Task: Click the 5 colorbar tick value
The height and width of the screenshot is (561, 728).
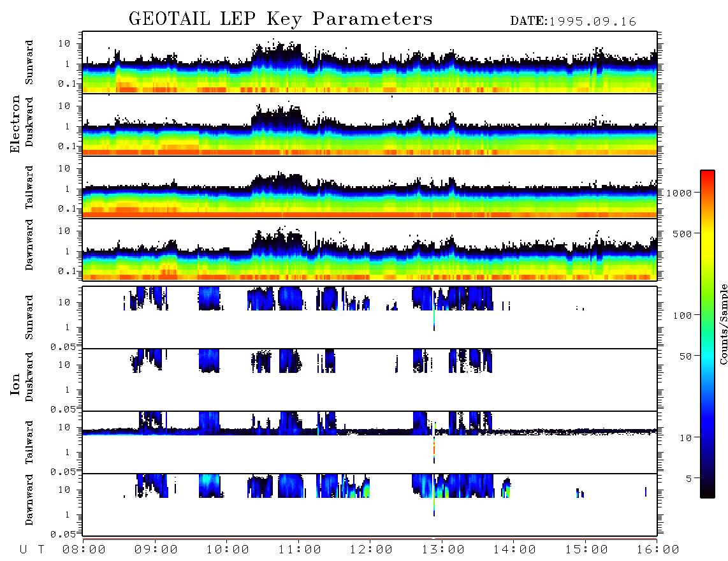Action: 689,478
